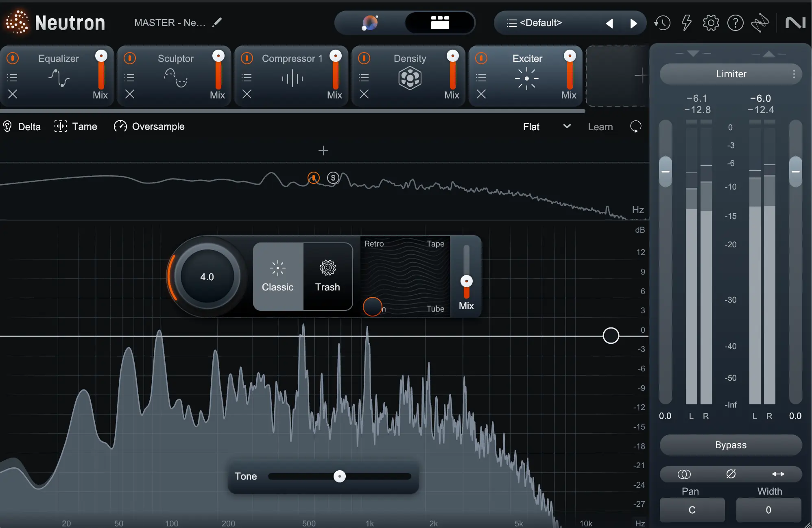Open undo history
This screenshot has width=812, height=528.
pos(662,23)
